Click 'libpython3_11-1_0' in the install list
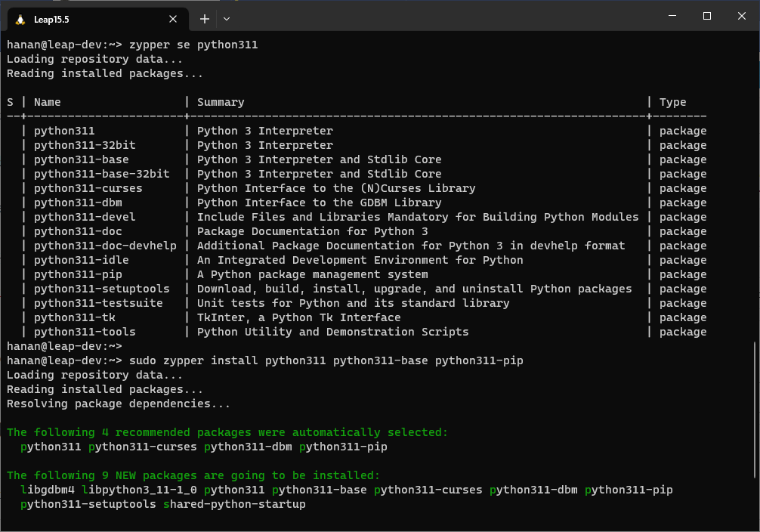The image size is (760, 532). point(139,490)
